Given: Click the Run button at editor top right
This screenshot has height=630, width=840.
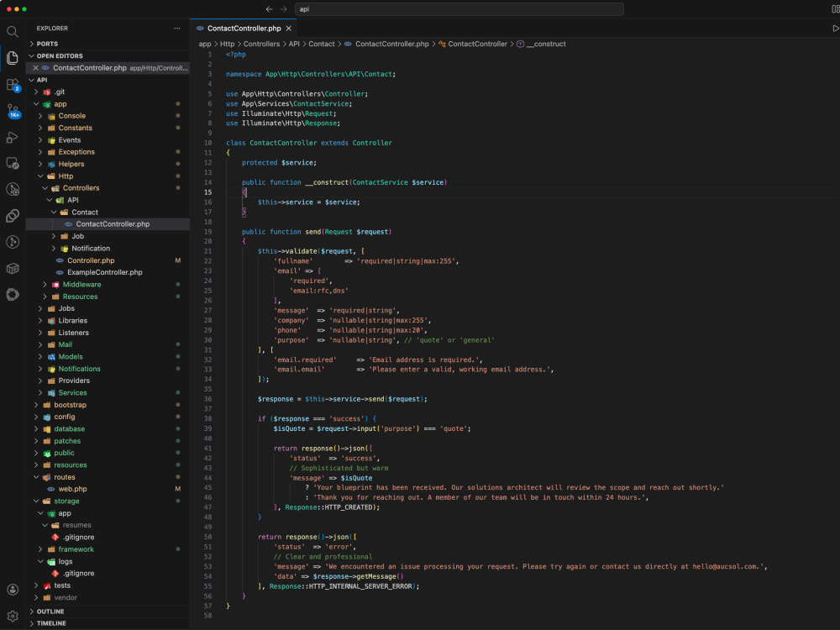Looking at the screenshot, I should click(835, 29).
